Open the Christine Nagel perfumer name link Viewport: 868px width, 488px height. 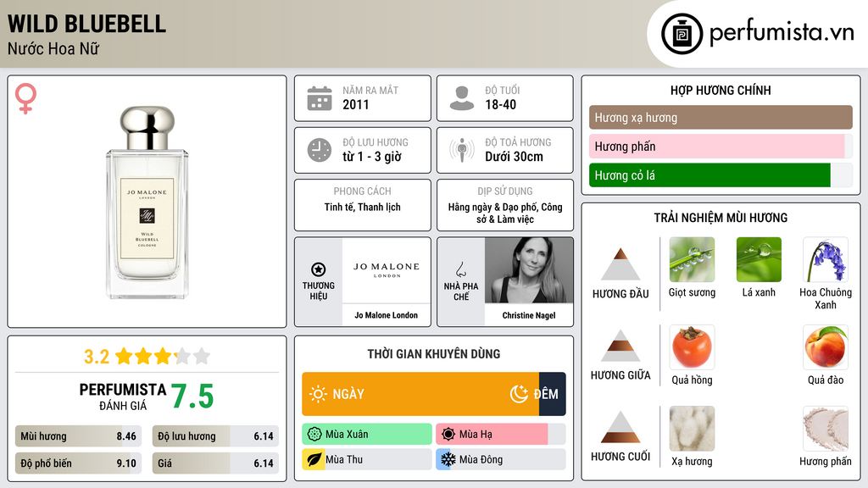(x=529, y=315)
